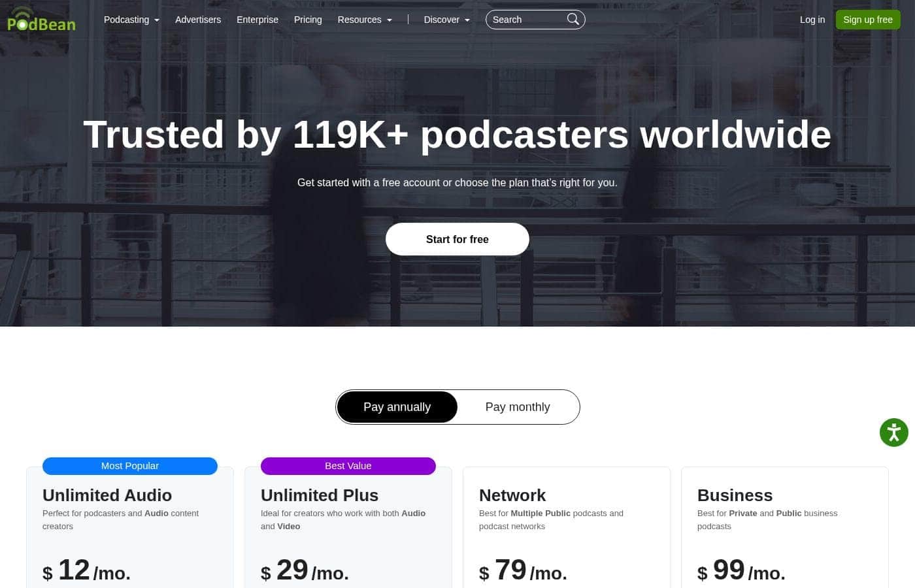Image resolution: width=915 pixels, height=588 pixels.
Task: Open the Discover dropdown
Action: click(x=447, y=20)
